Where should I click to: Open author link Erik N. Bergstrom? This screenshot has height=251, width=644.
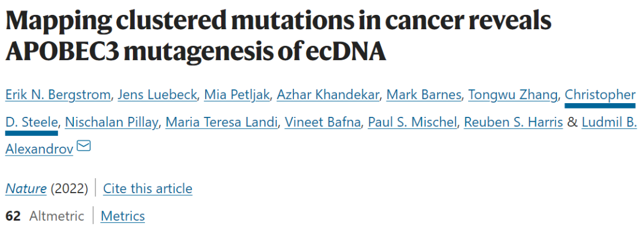[x=58, y=94]
